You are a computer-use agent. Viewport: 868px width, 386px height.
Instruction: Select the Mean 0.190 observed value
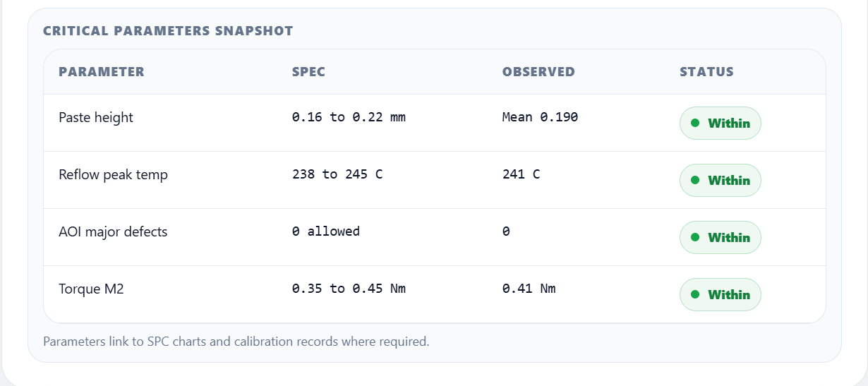tap(540, 118)
